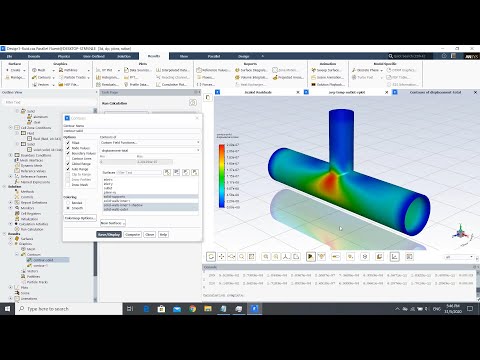480x360 pixels.
Task: Switch to the Solution ribbon tab
Action: tap(124, 56)
